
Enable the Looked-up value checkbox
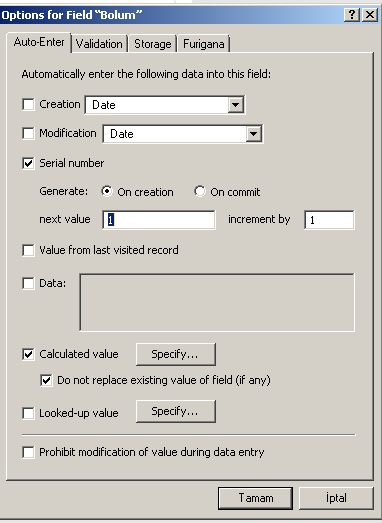[x=28, y=413]
